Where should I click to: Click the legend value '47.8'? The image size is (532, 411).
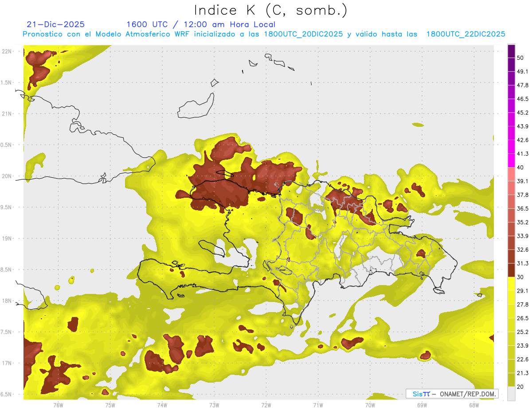523,85
